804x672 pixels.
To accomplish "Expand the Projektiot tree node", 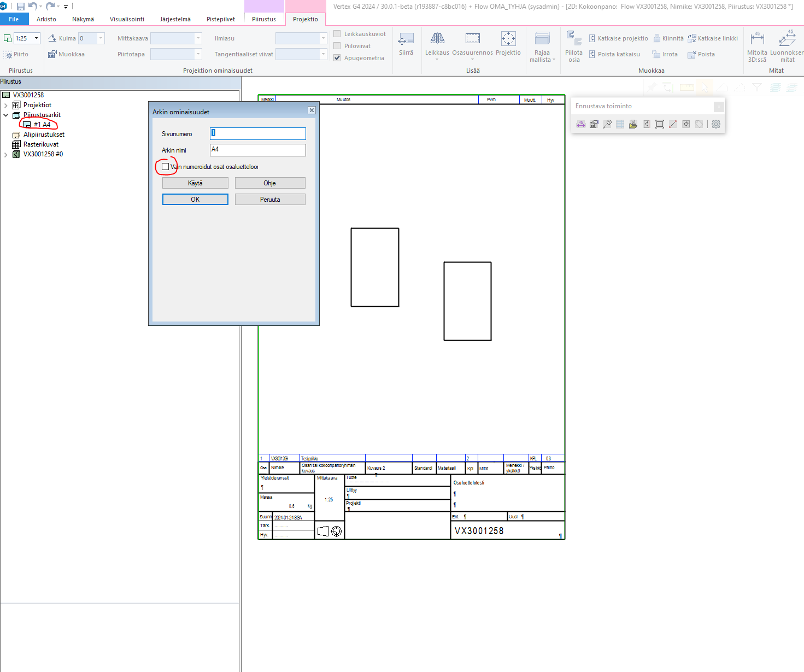I will coord(6,105).
